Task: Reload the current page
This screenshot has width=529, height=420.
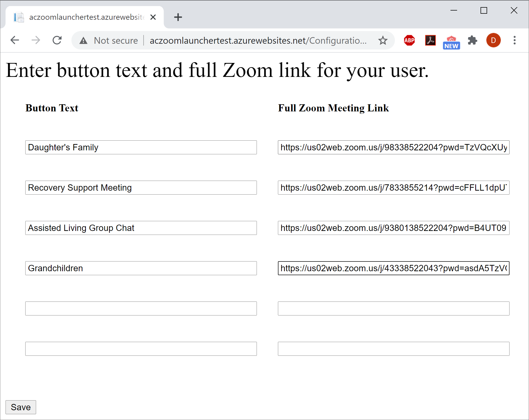Action: (x=57, y=40)
